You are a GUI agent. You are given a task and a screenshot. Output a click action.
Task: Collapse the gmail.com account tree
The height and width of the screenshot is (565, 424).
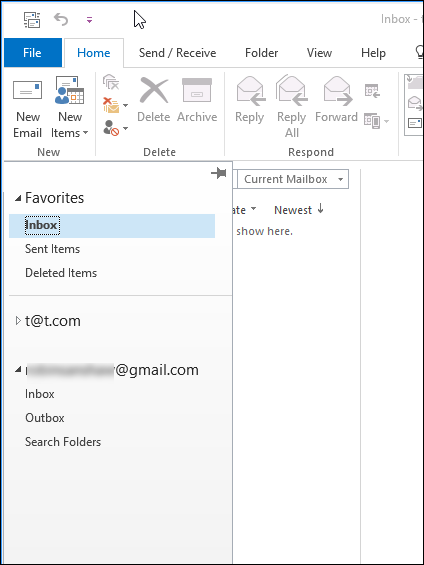point(18,369)
